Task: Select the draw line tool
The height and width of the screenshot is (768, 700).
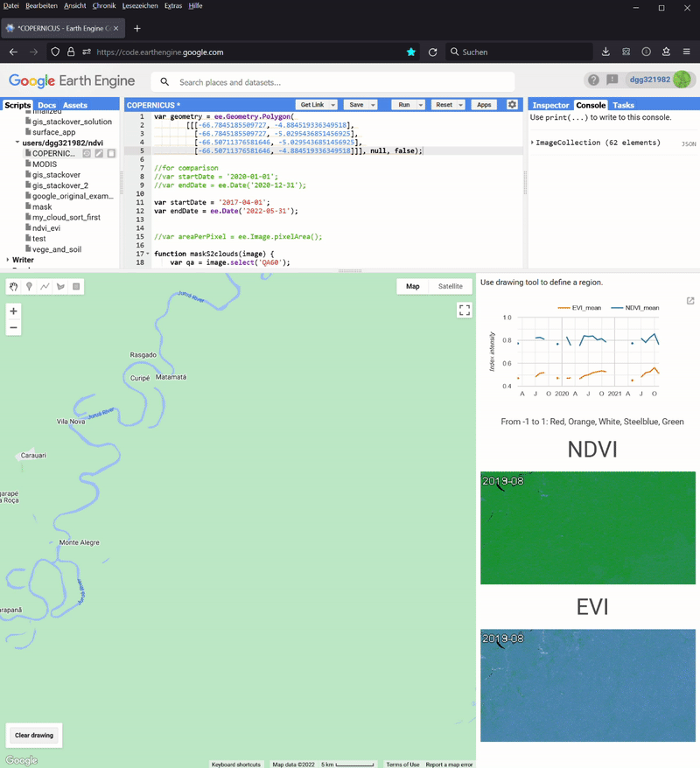Action: (x=45, y=287)
